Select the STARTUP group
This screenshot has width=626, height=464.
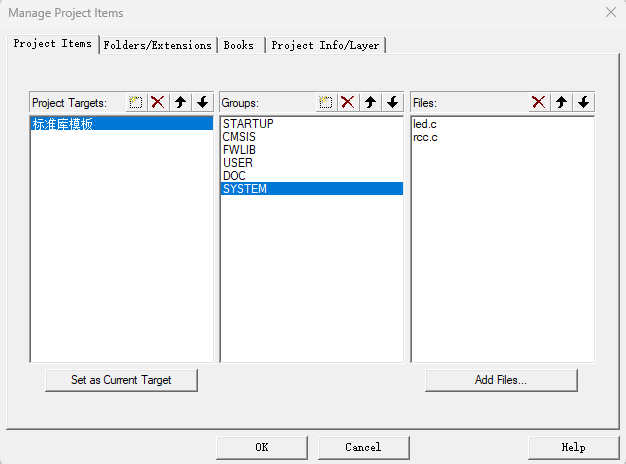pyautogui.click(x=312, y=124)
